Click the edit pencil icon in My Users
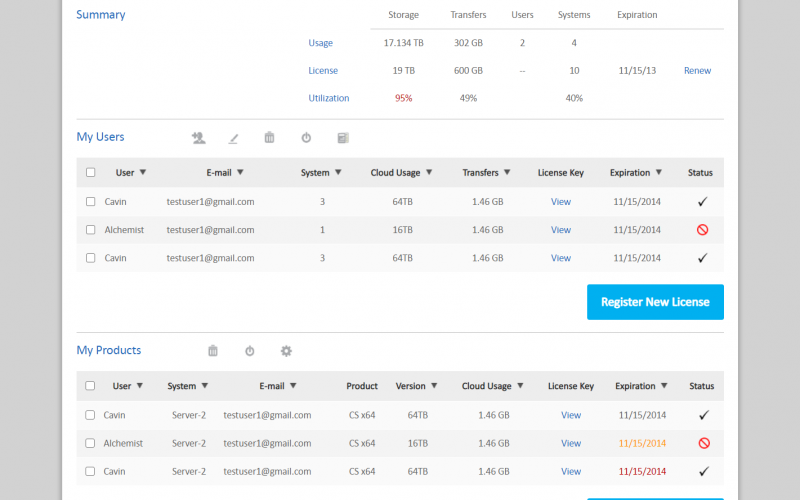The height and width of the screenshot is (500, 800). click(234, 138)
